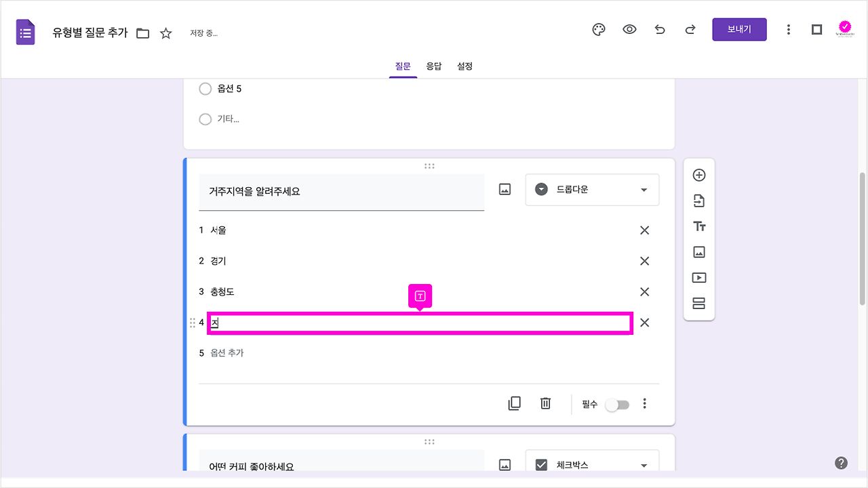The width and height of the screenshot is (868, 488).
Task: Open more options for the dropdown question
Action: point(644,403)
